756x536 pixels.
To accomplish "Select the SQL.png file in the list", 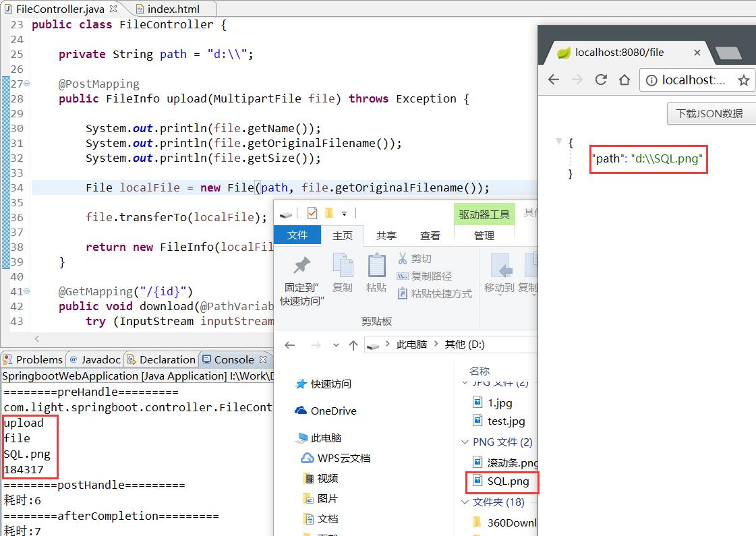I will (x=508, y=481).
